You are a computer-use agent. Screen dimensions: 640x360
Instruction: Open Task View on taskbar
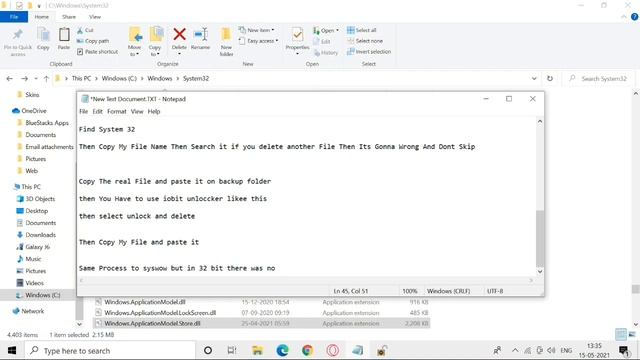pos(232,350)
